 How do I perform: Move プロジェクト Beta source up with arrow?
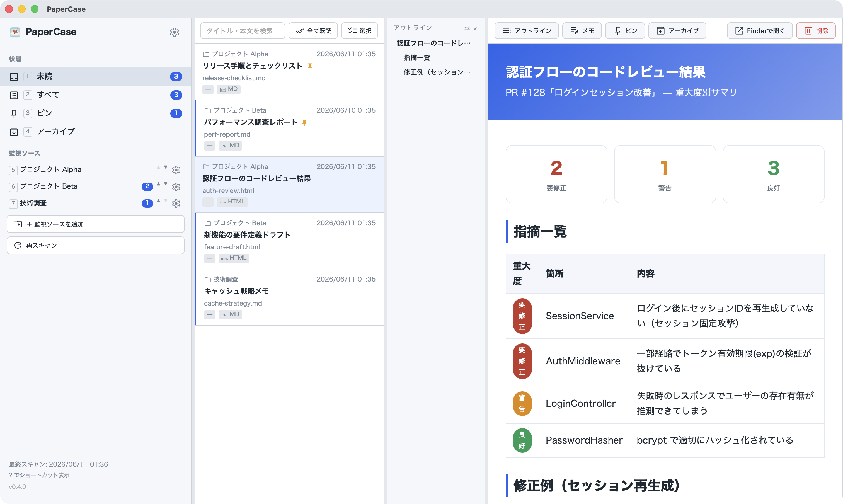point(158,184)
